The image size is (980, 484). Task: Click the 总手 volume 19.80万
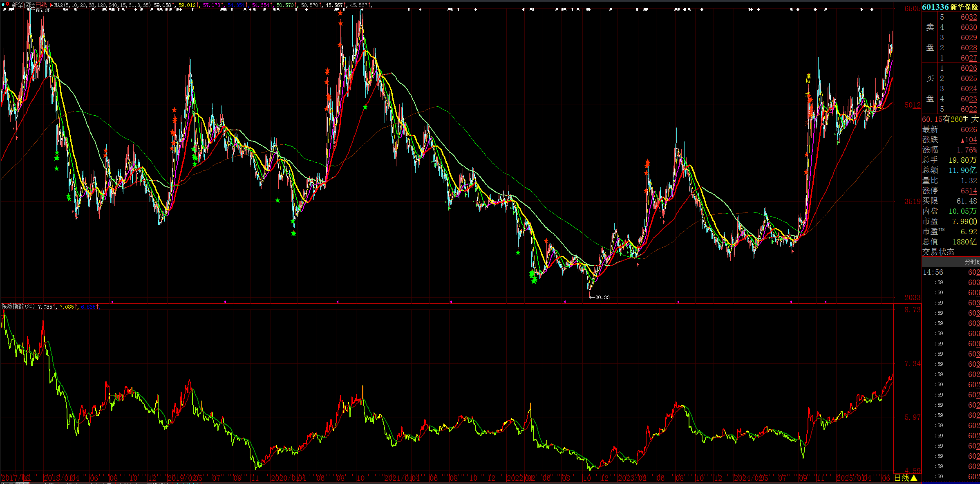coord(962,160)
